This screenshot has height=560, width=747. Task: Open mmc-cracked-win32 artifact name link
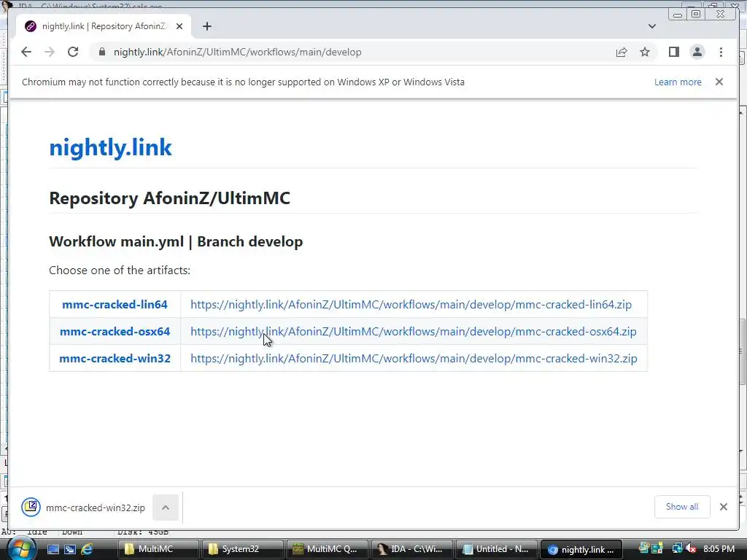click(115, 359)
